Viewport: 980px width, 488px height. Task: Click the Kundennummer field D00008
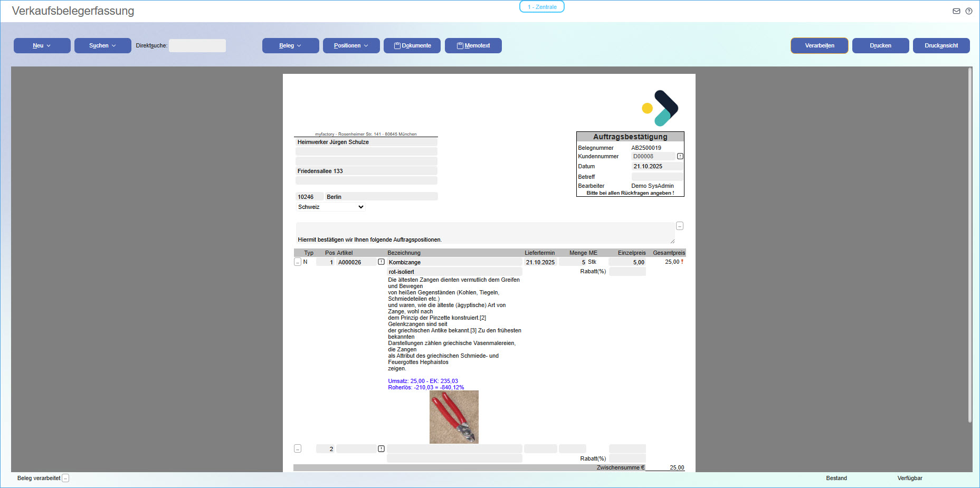coord(653,156)
